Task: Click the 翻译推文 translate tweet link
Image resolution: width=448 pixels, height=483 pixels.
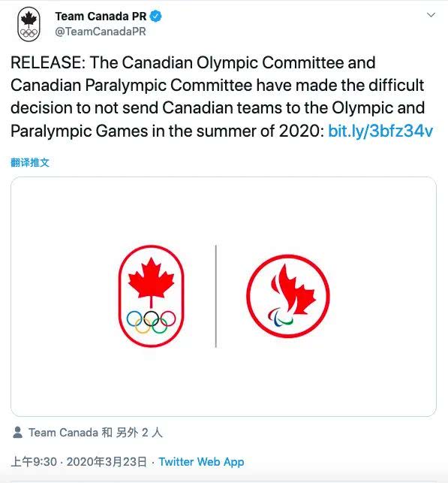Action: point(30,162)
